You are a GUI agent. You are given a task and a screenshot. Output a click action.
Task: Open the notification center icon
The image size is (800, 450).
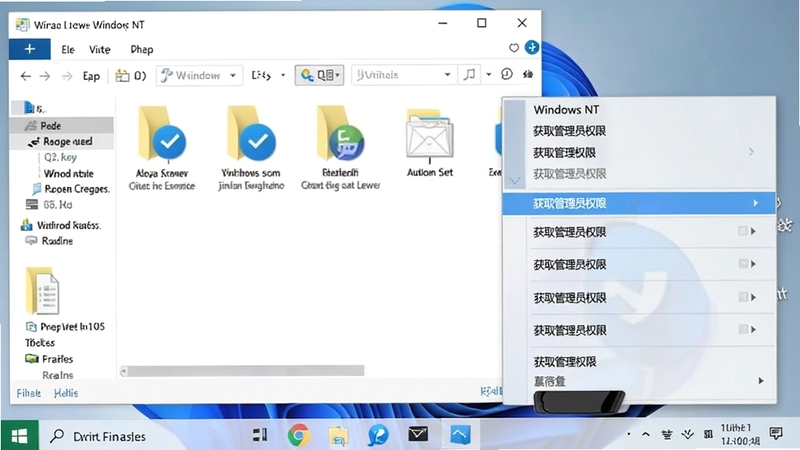click(x=776, y=434)
